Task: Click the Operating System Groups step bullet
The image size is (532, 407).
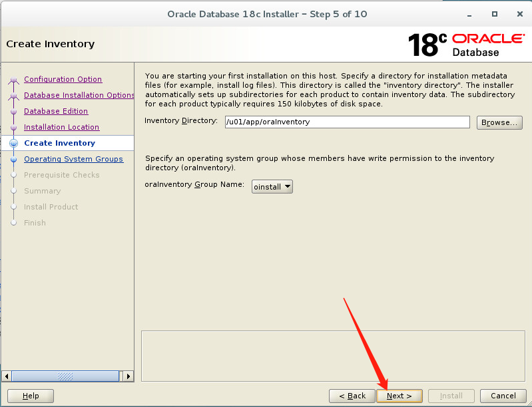Action: click(13, 159)
